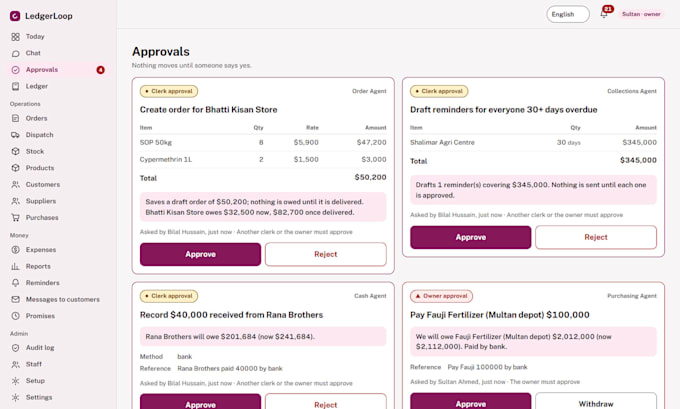Approve the 30+ days overdue reminders draft
Screen dimensions: 680x409
click(x=471, y=237)
